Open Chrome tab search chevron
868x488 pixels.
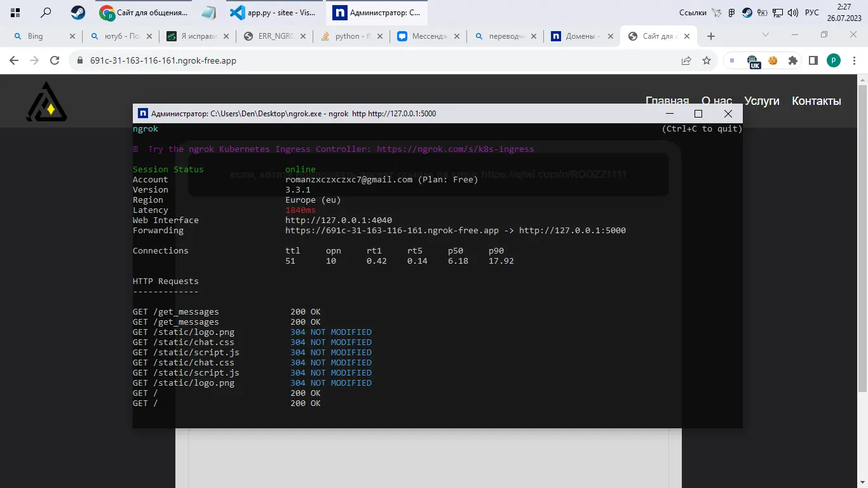click(766, 34)
